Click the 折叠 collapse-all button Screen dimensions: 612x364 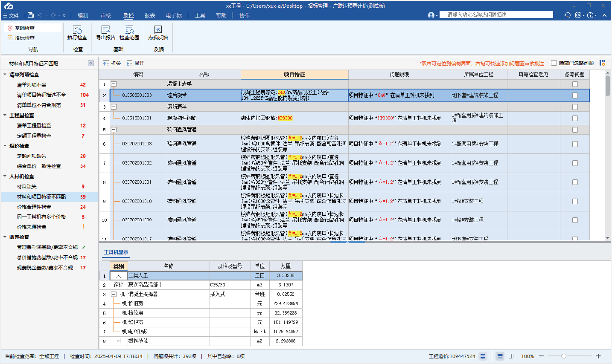112,63
